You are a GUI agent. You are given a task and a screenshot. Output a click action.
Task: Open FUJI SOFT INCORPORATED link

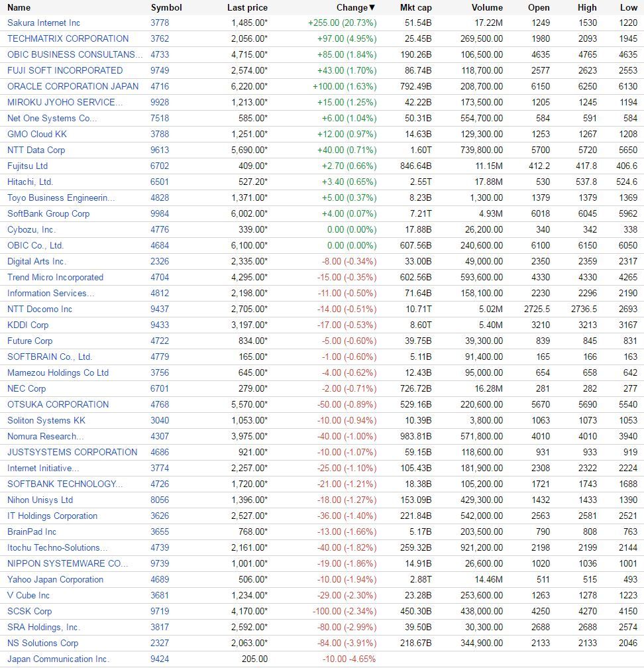point(65,70)
